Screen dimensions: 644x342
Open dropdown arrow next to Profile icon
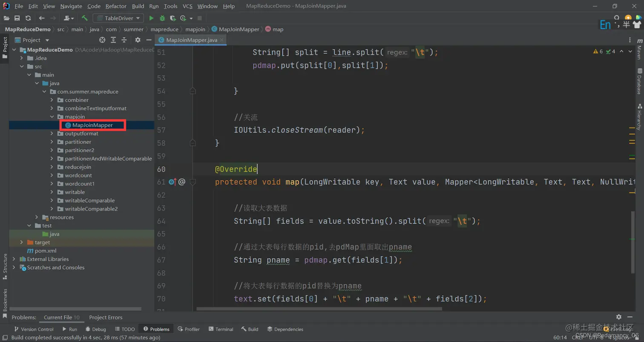click(x=191, y=18)
